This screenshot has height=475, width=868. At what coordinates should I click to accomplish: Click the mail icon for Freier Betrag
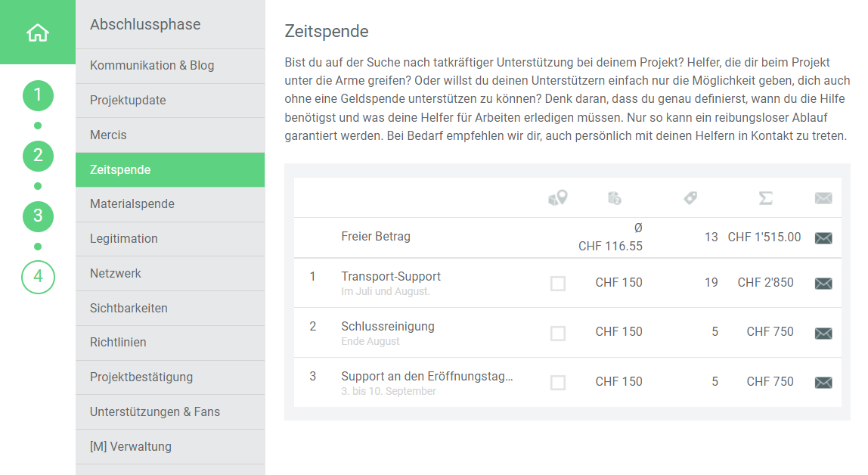pos(823,238)
